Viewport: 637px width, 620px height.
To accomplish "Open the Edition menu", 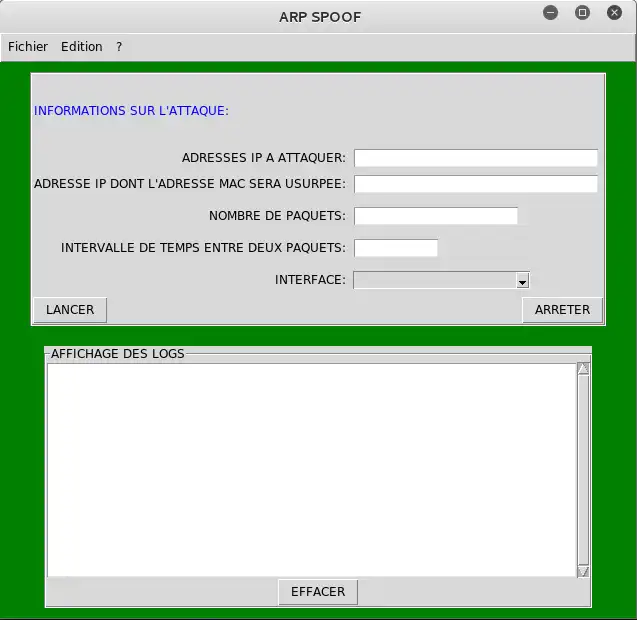I will (82, 47).
